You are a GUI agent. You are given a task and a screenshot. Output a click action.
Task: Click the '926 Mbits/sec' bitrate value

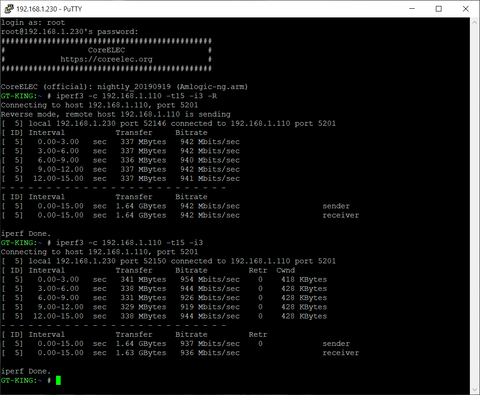coord(210,298)
